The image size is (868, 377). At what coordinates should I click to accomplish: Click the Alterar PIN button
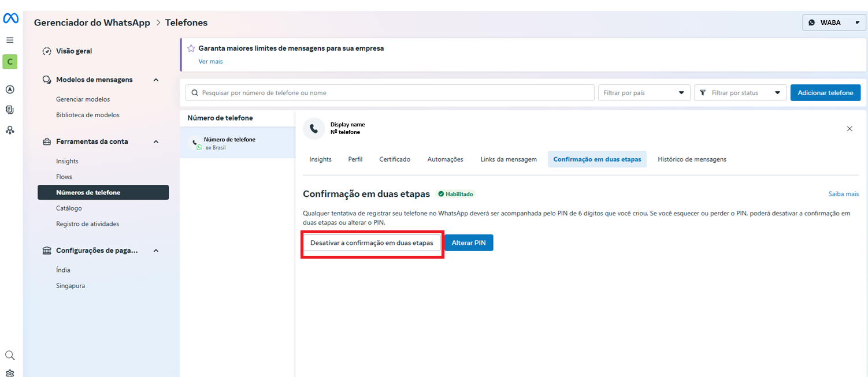pyautogui.click(x=468, y=243)
